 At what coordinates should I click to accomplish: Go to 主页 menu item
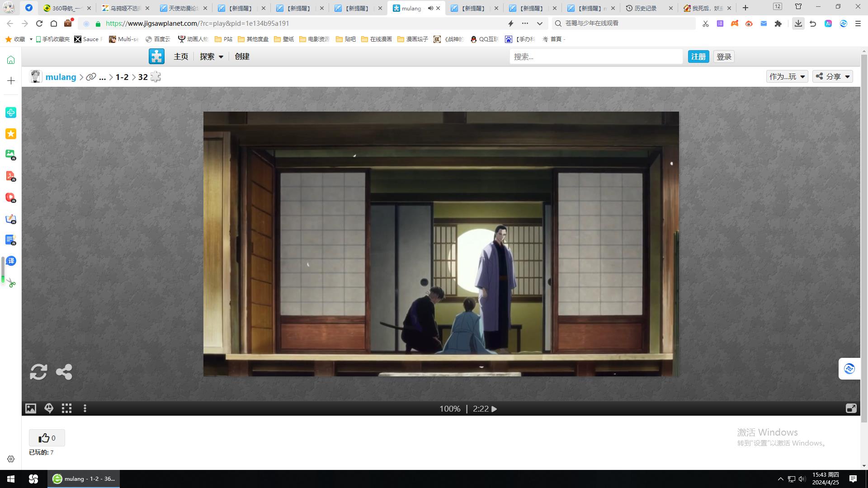pyautogui.click(x=181, y=56)
